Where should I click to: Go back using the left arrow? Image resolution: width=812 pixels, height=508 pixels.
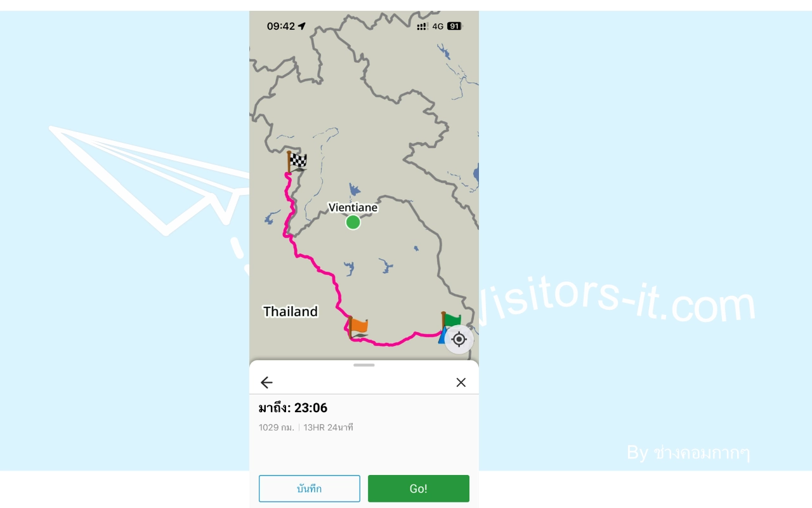coord(266,382)
